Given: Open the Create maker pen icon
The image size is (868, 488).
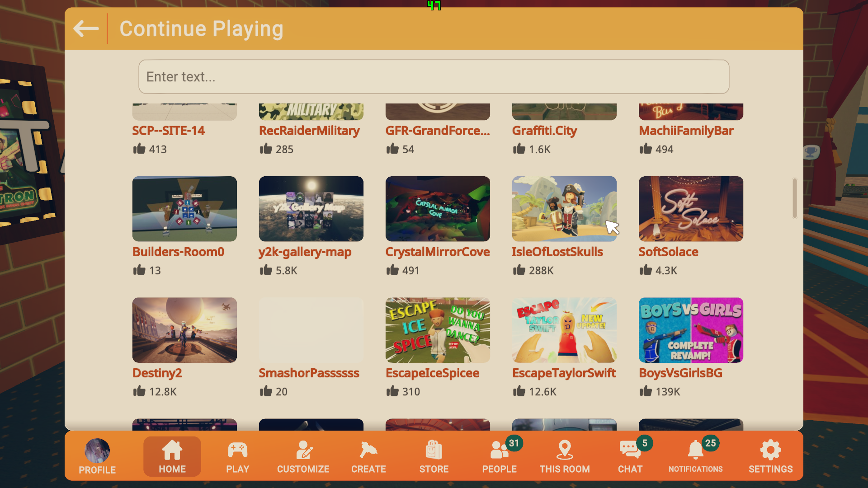Looking at the screenshot, I should (368, 450).
